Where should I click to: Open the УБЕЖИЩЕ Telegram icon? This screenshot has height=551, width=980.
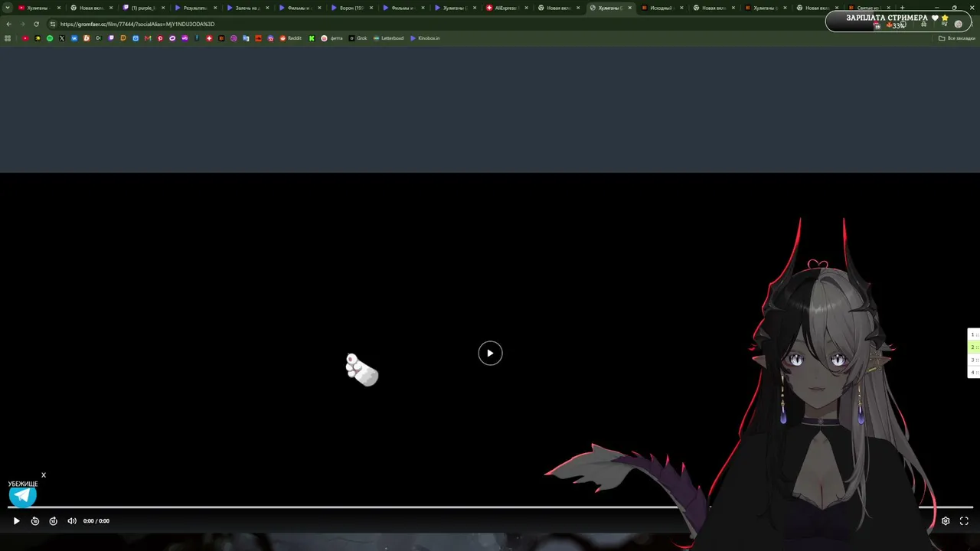pos(23,496)
